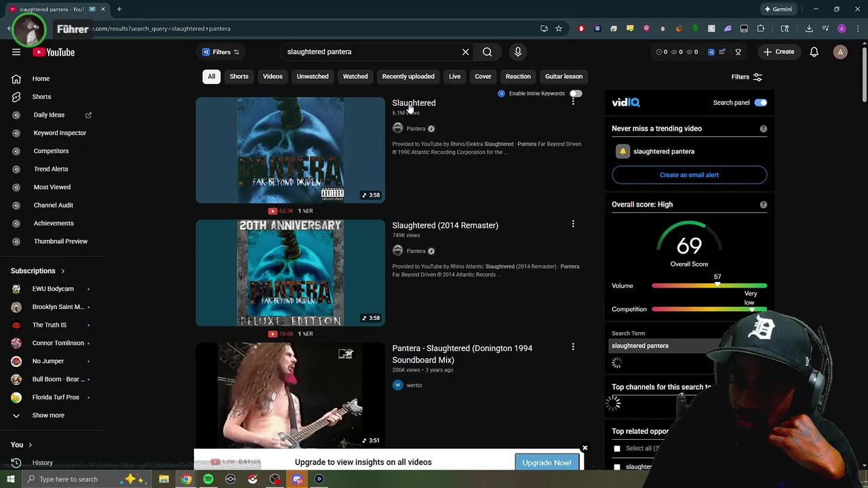Select the Recently uploaded filter chip

[x=408, y=77]
